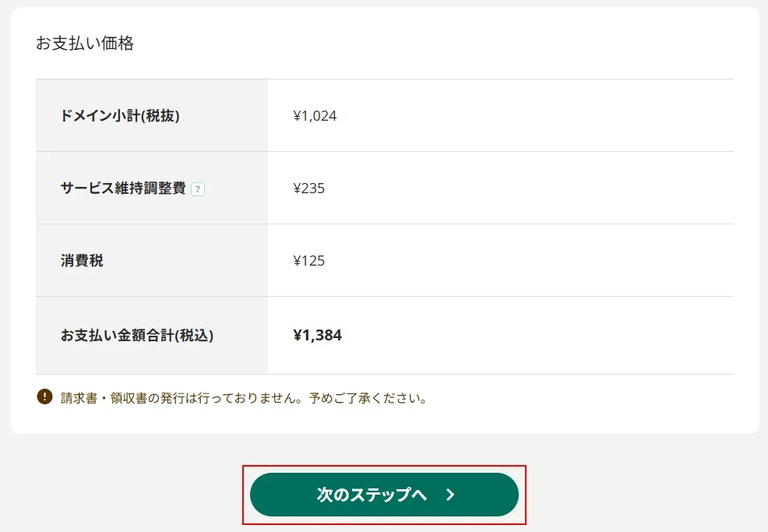
Task: Select the warning icon before the receipt notice
Action: coord(45,397)
